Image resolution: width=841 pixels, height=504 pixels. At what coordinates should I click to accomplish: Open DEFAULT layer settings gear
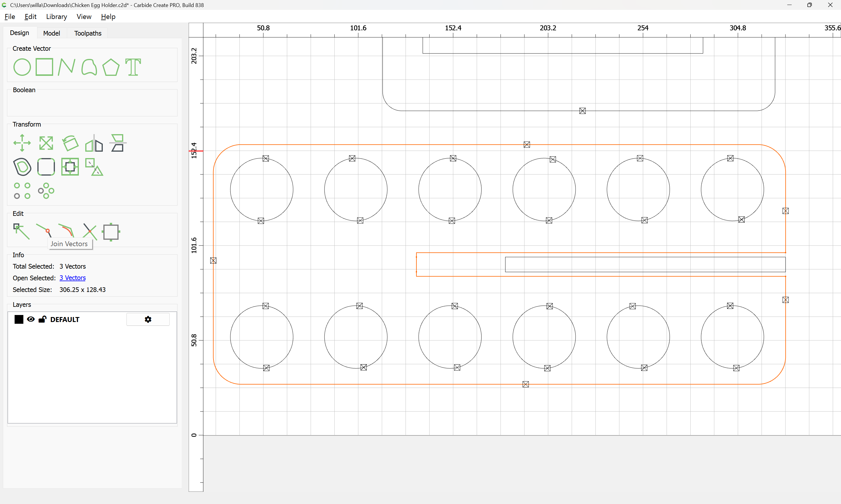click(x=148, y=319)
